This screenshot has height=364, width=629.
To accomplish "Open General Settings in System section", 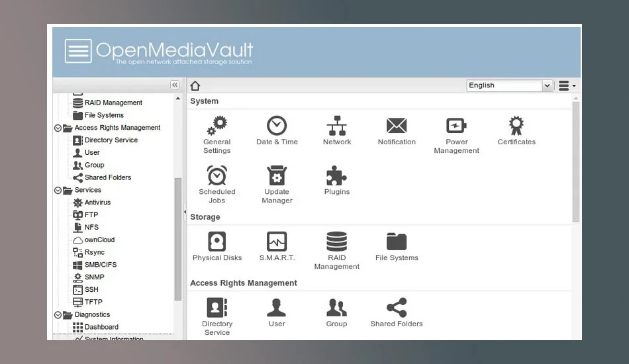I will point(217,135).
